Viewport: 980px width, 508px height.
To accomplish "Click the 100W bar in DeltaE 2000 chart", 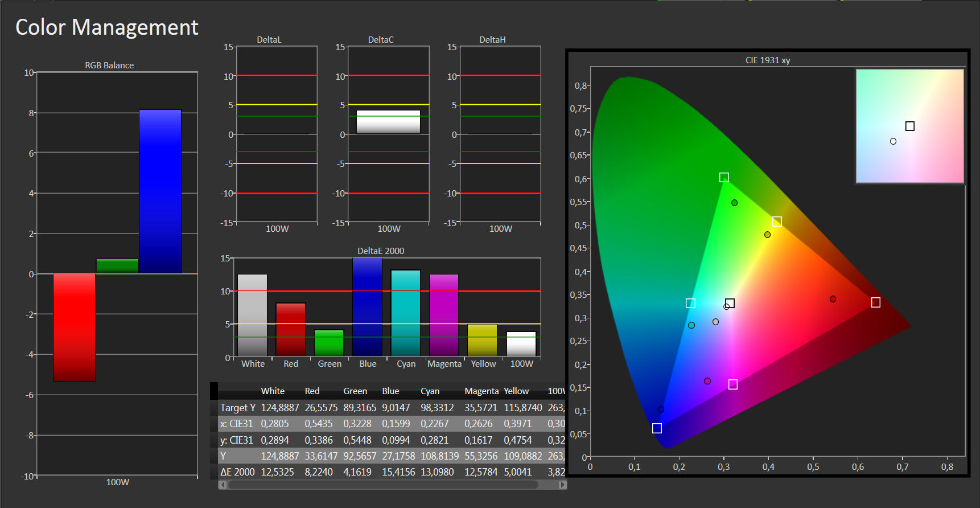I will point(521,344).
